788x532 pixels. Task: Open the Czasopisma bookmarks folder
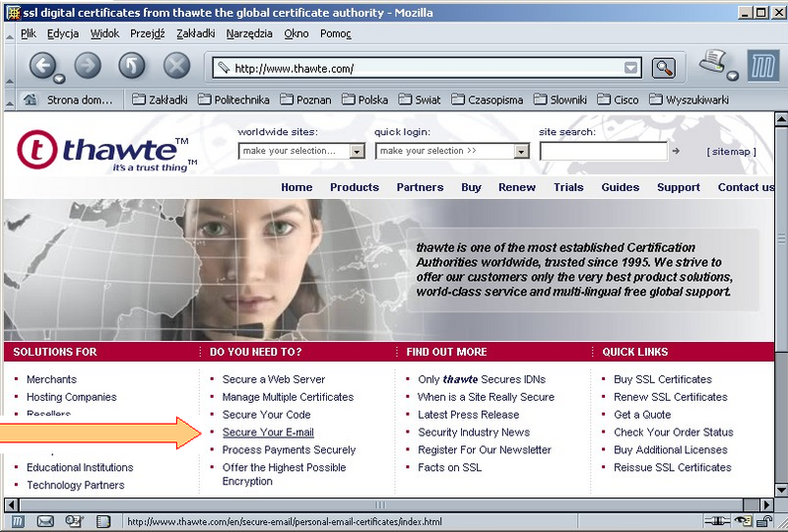point(487,100)
